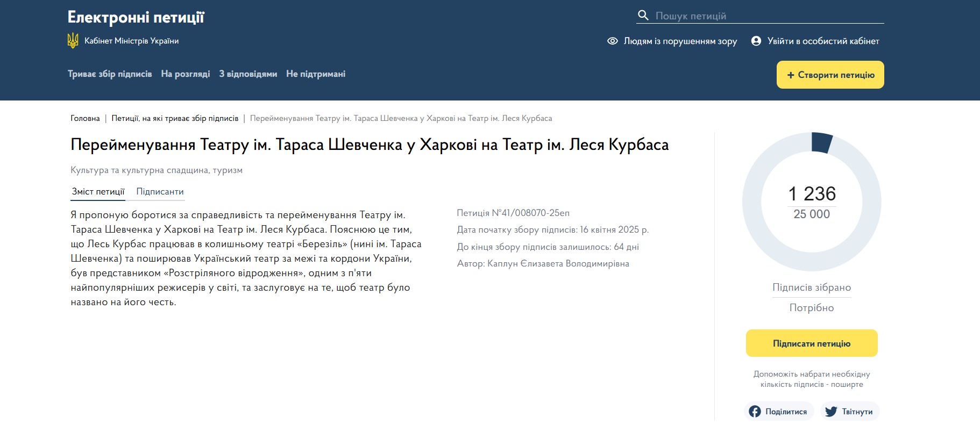Open Не підтримані menu item
The image size is (980, 446).
(x=316, y=74)
